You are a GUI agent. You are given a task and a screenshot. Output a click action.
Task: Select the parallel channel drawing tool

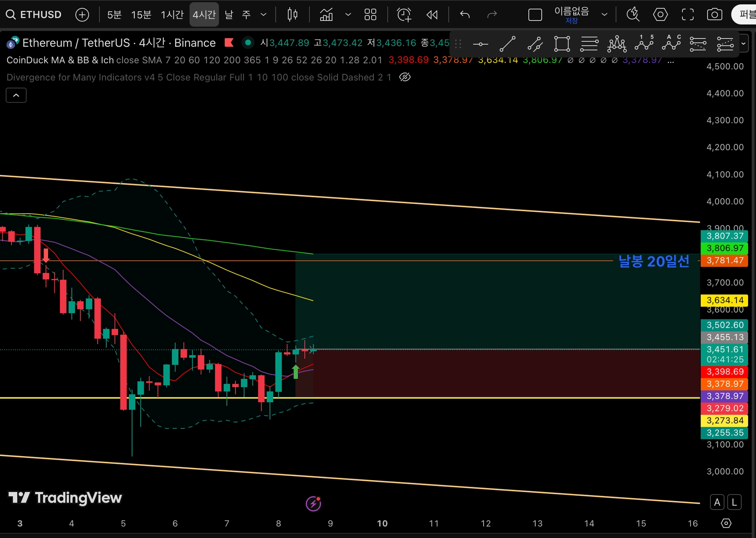click(535, 44)
